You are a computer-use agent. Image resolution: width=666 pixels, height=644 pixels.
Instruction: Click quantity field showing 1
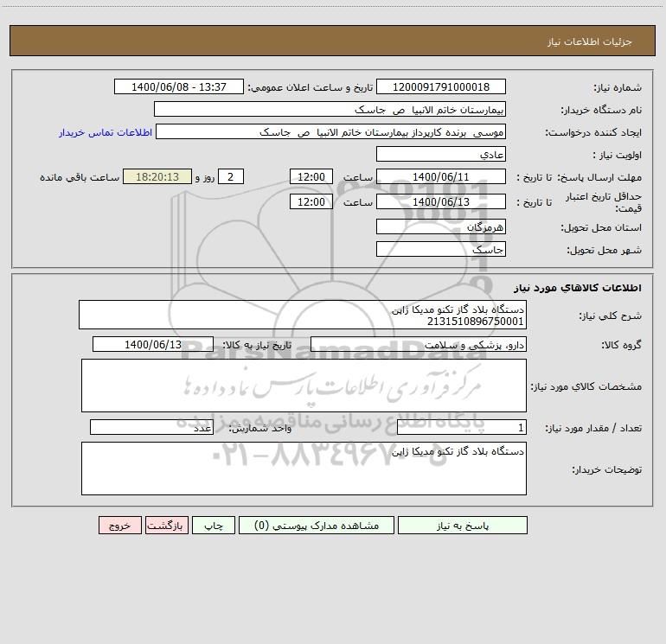462,428
